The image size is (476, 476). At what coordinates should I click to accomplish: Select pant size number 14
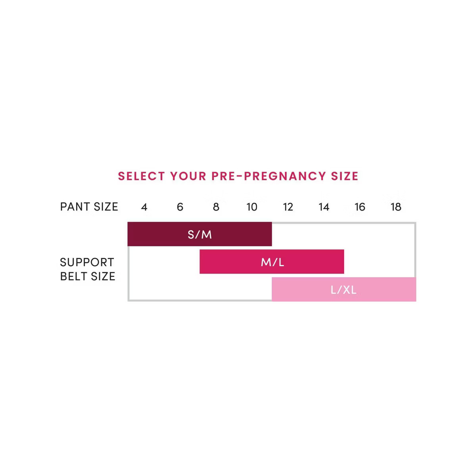point(324,207)
